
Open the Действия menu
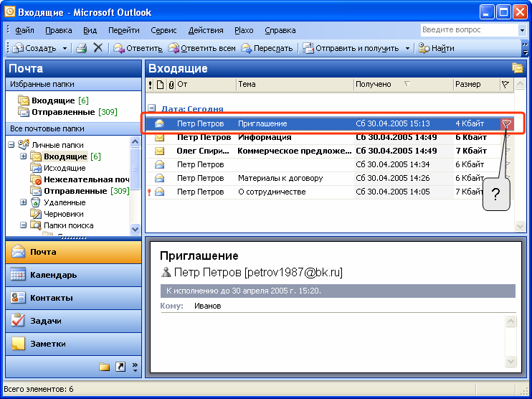click(206, 30)
